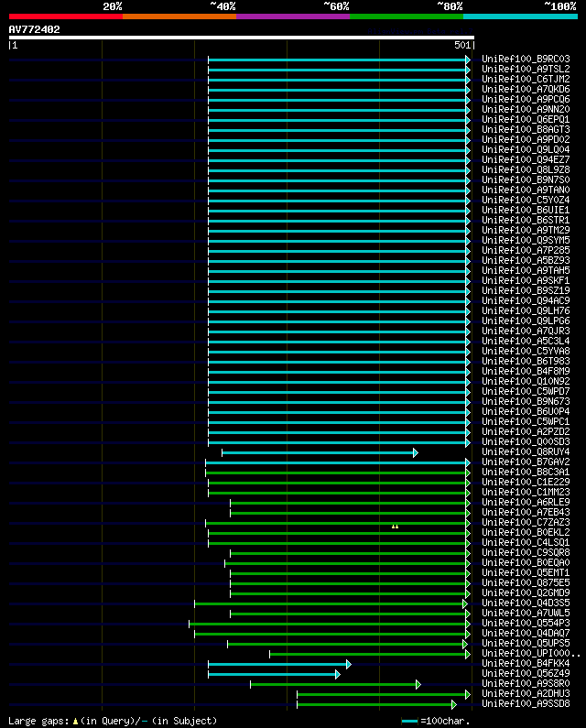Select the UniRef100_C5Y0Z4 label
This screenshot has height=728, width=586.
tap(526, 201)
